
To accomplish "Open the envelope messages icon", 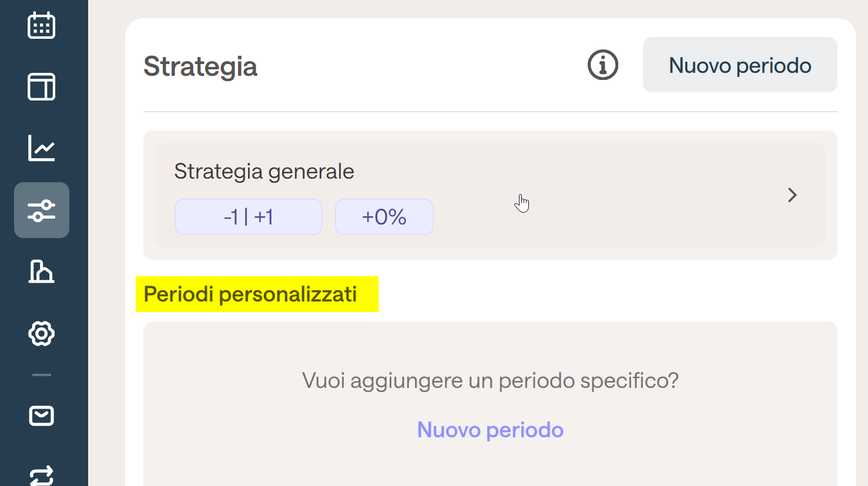I will tap(42, 416).
